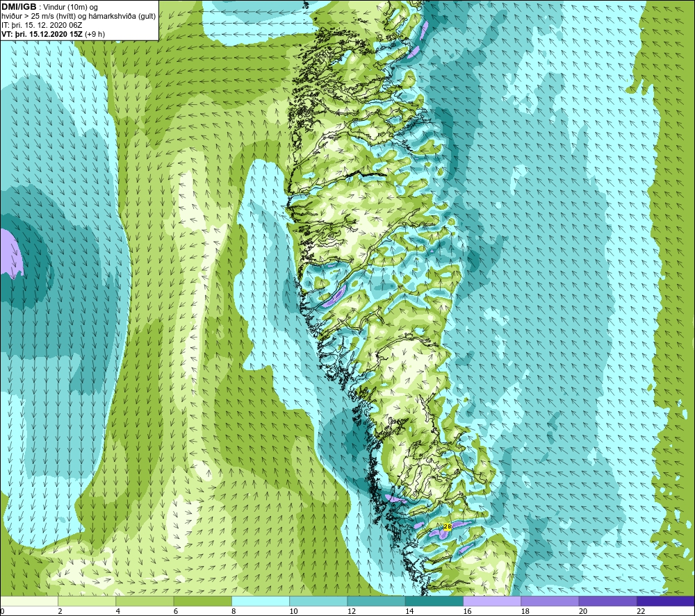This screenshot has width=695, height=616.
Task: Select the 14–16 m/s dark teal legend swatch
Action: click(434, 601)
